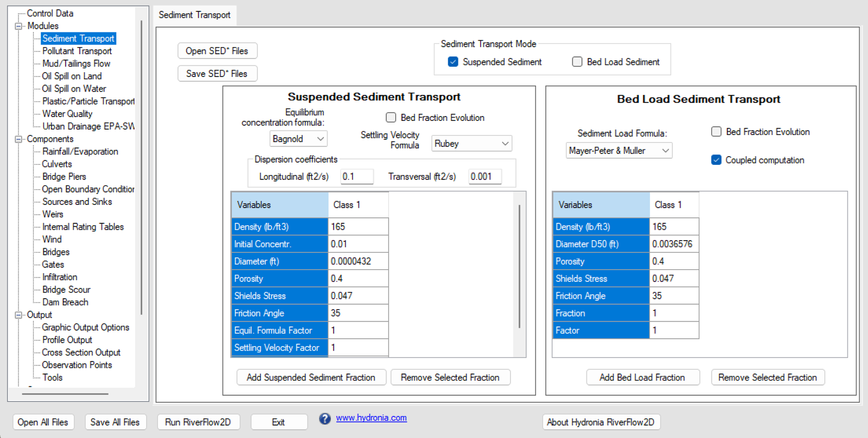Collapse the Output tree node
Viewport: 868px width, 438px height.
[18, 315]
